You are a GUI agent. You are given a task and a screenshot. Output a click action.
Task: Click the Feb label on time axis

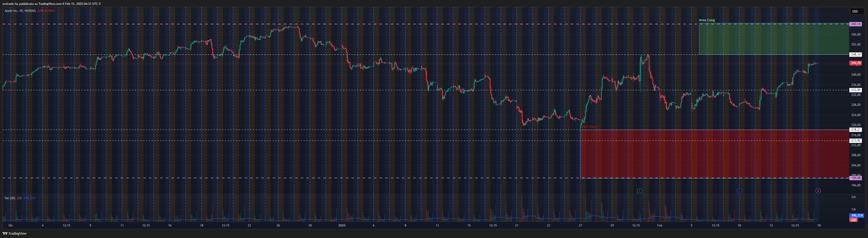pyautogui.click(x=660, y=225)
